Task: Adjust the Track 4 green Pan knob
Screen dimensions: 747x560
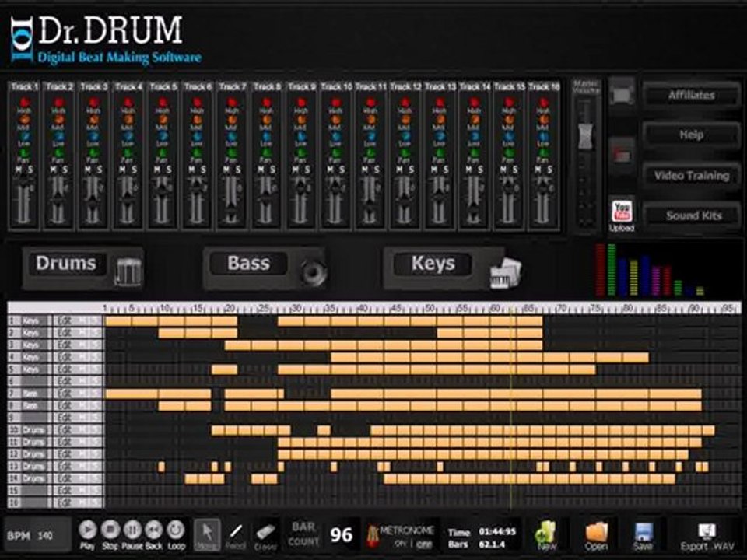Action: point(128,153)
